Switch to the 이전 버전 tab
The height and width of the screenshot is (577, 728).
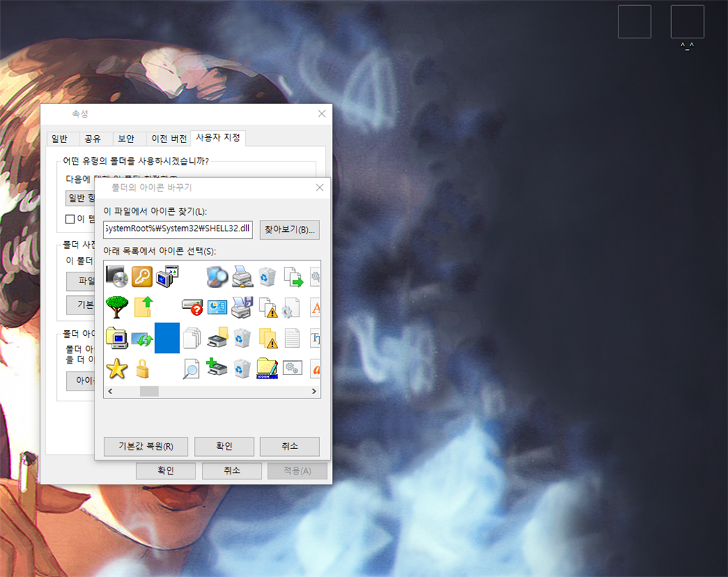[x=169, y=139]
